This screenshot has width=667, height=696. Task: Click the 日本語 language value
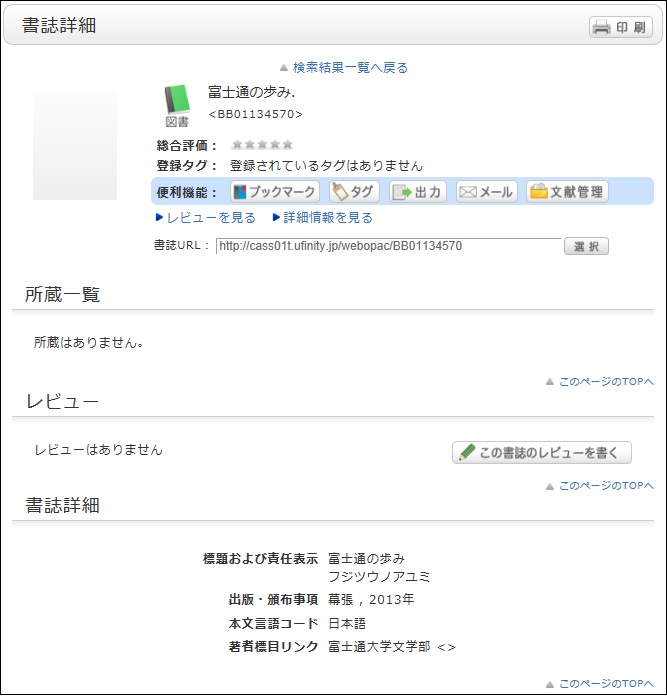pos(347,624)
